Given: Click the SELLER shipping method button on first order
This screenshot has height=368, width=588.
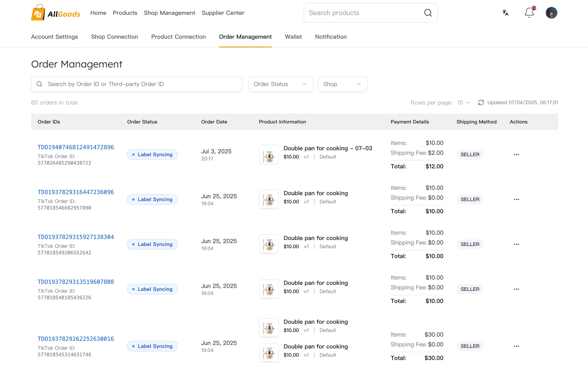Looking at the screenshot, I should 469,154.
